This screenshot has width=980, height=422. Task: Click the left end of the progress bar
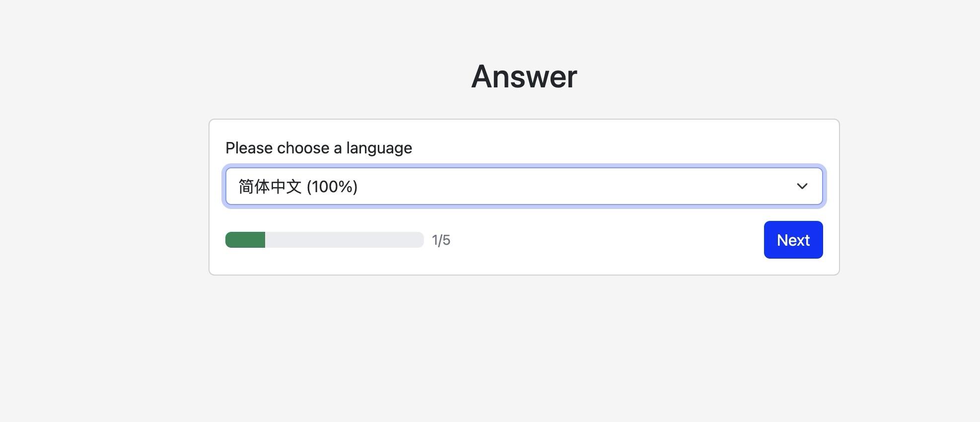(229, 240)
